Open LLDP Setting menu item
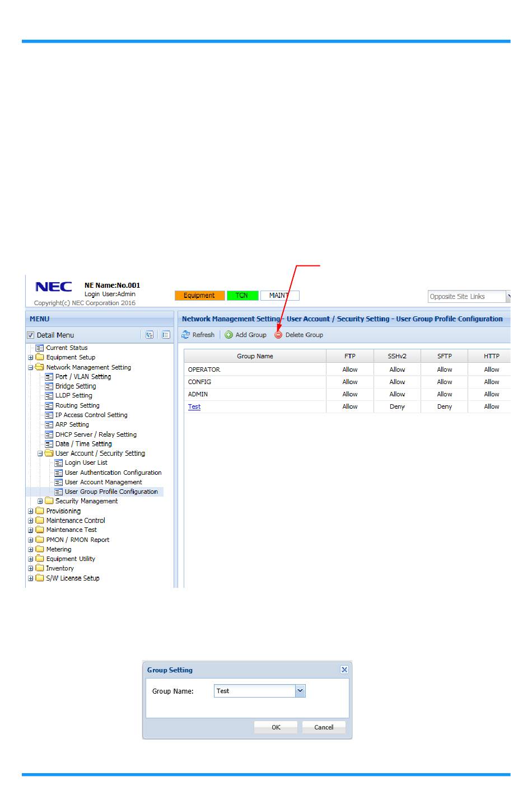The width and height of the screenshot is (532, 795). [74, 395]
